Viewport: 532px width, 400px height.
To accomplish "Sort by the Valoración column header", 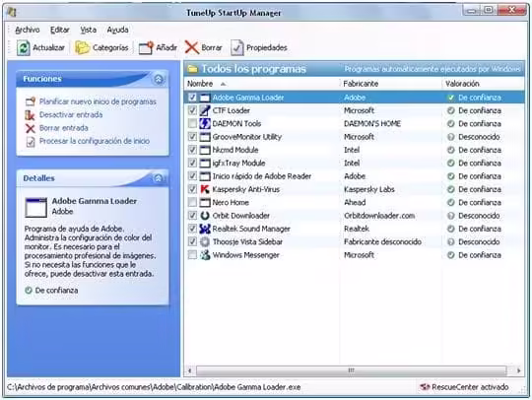I will pos(483,84).
